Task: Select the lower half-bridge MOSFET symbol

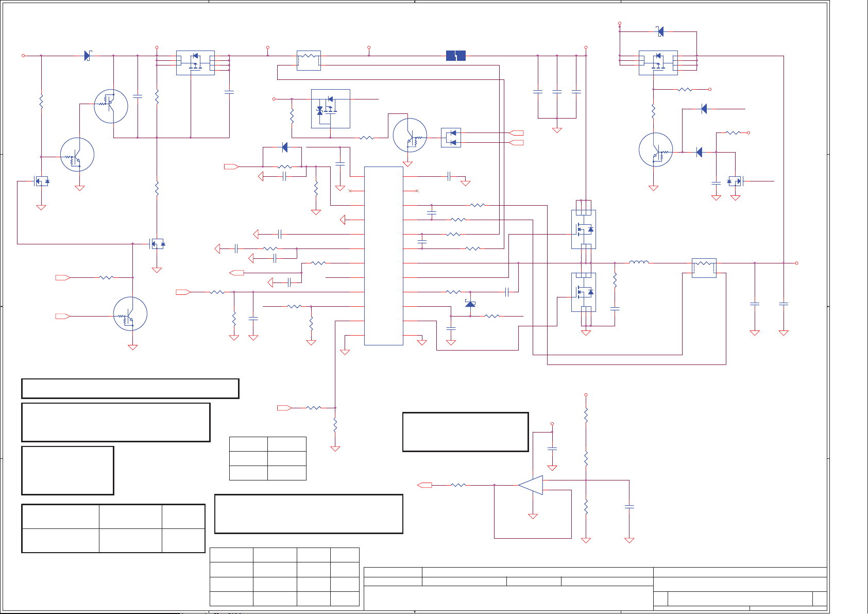Action: (584, 292)
